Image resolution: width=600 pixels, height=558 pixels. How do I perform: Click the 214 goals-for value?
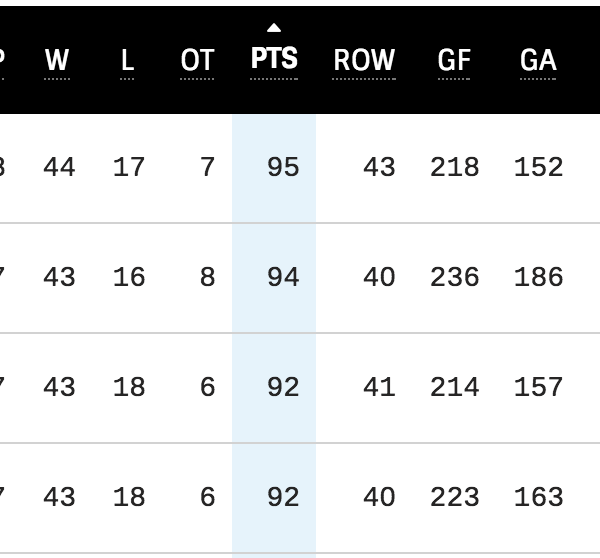point(455,387)
